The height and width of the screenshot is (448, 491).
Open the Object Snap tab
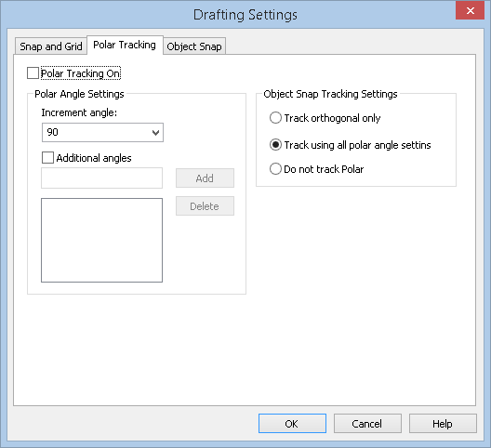pos(194,46)
